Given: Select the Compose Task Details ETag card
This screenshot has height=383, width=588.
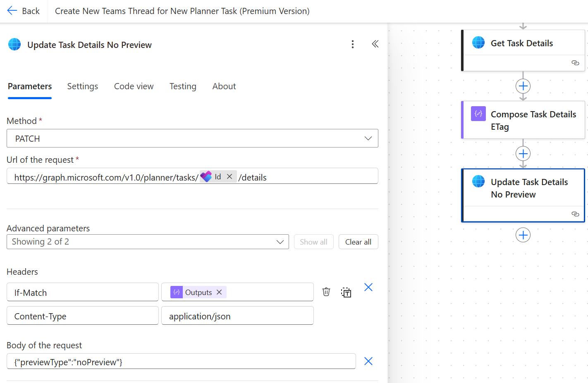Looking at the screenshot, I should (x=523, y=120).
